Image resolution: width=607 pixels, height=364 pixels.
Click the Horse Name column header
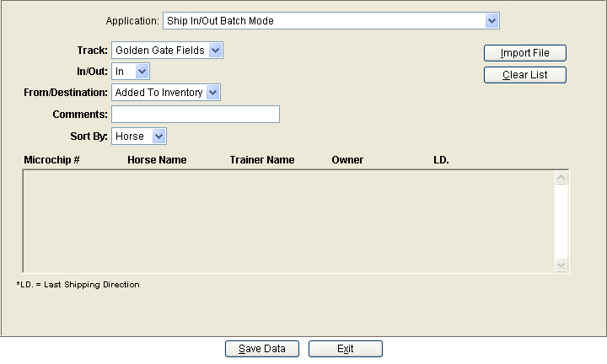[x=157, y=160]
